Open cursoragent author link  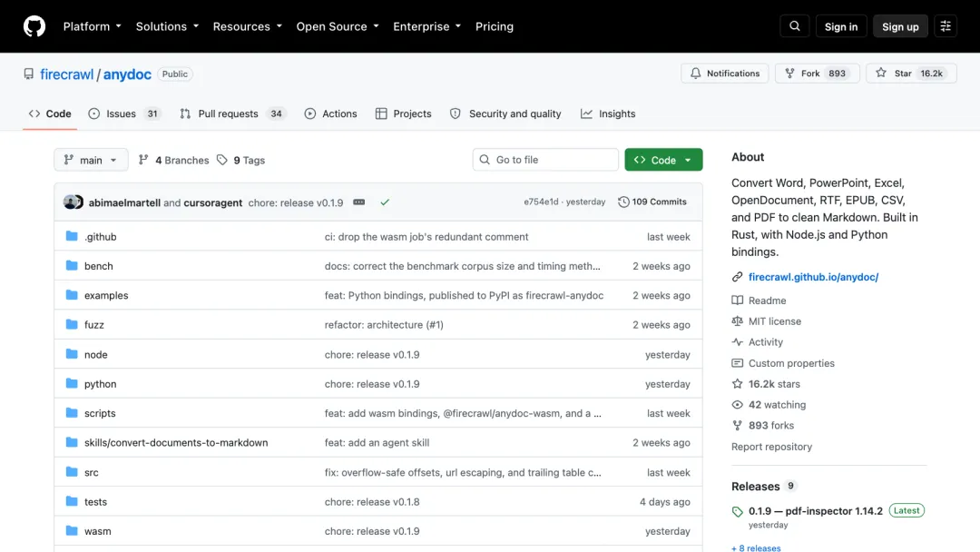pos(212,202)
